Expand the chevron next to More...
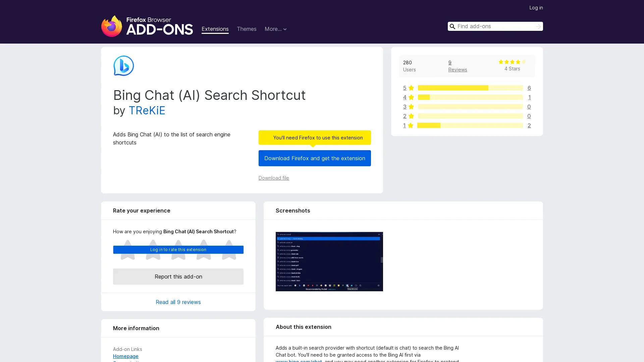The height and width of the screenshot is (362, 644). [x=285, y=29]
